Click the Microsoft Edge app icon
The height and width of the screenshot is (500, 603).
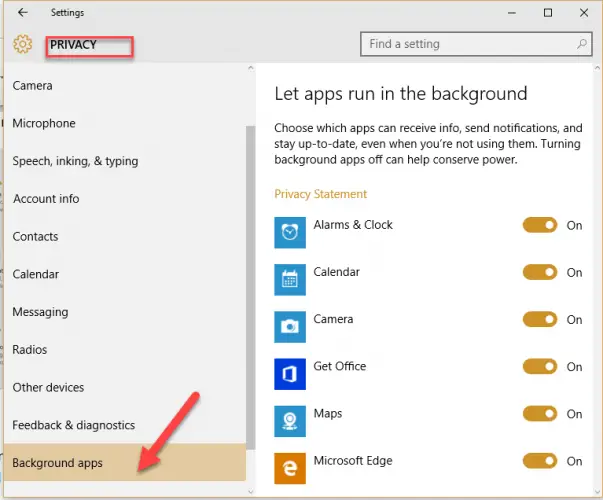[x=290, y=468]
